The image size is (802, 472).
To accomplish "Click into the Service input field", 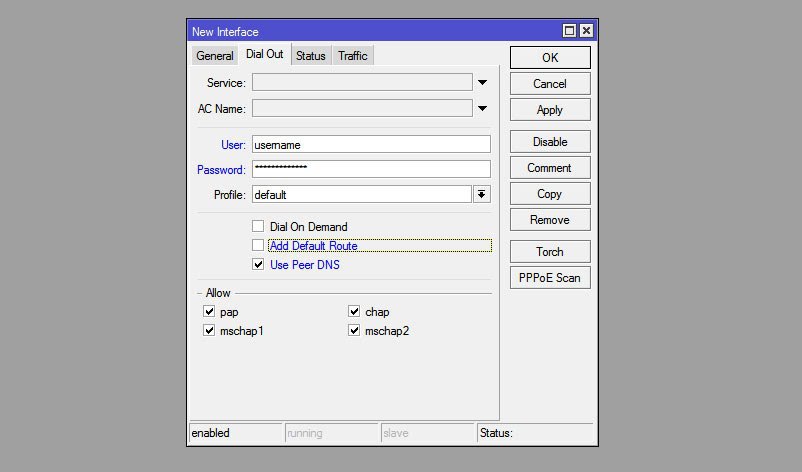I will (362, 82).
